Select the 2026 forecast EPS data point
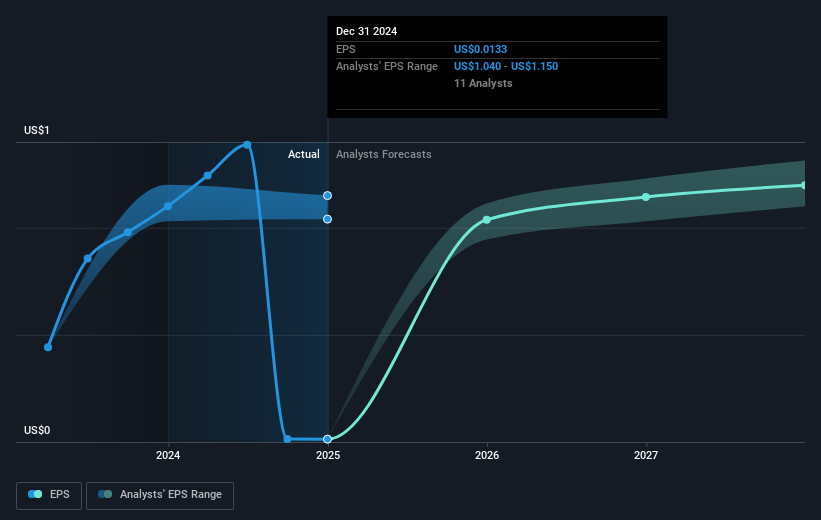The height and width of the screenshot is (520, 821). tap(487, 220)
